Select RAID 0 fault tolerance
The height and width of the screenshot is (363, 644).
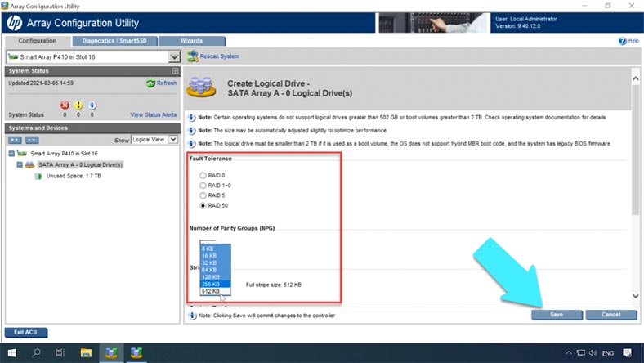click(x=203, y=176)
